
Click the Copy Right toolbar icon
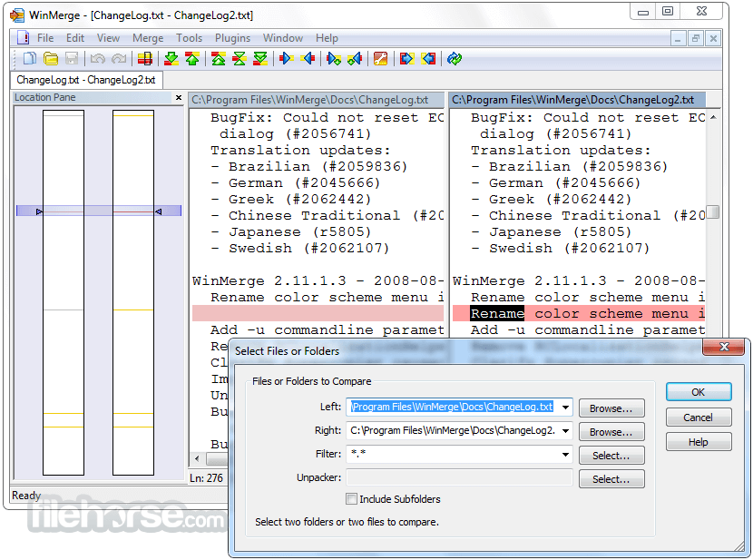coord(286,59)
